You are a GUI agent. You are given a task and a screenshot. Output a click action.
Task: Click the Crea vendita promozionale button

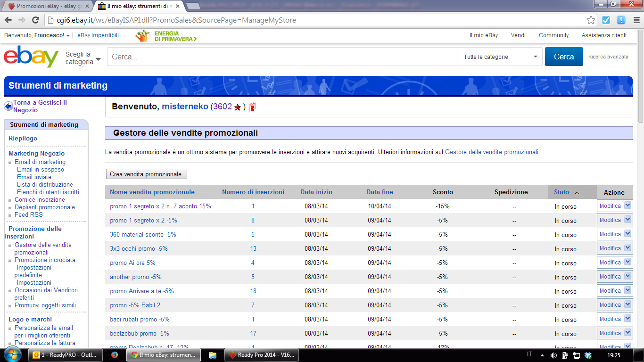(x=146, y=174)
